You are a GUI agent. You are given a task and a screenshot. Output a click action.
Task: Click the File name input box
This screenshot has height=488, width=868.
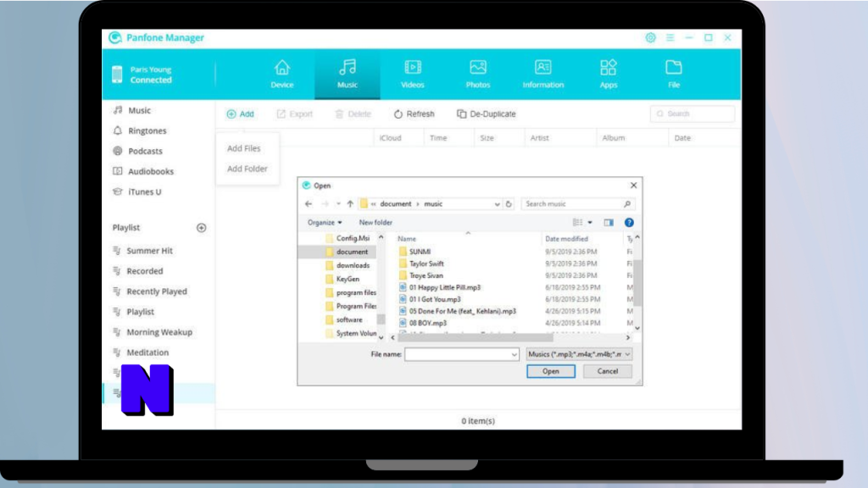coord(462,354)
